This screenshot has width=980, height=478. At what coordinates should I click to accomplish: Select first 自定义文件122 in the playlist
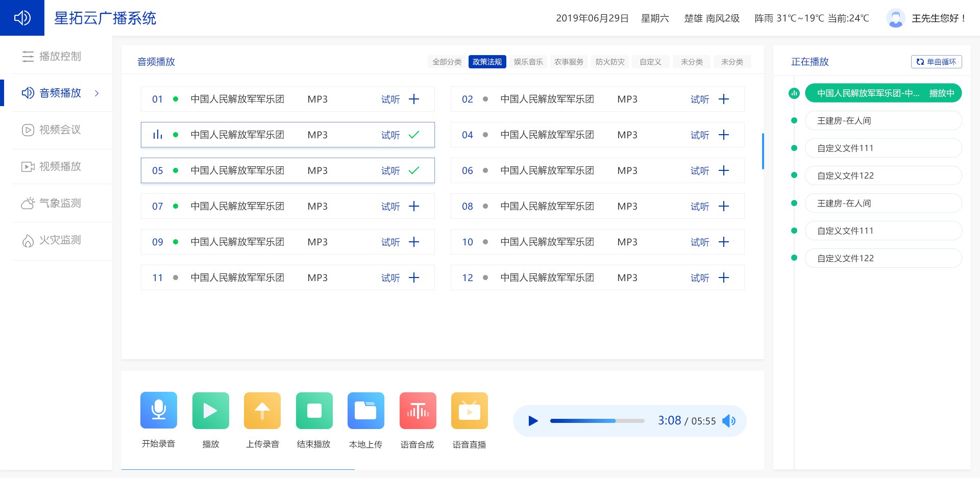[x=883, y=175]
